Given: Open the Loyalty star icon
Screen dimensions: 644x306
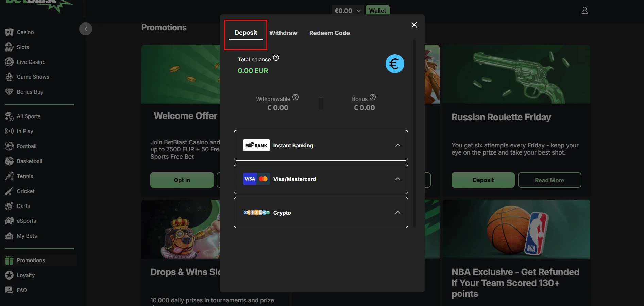Looking at the screenshot, I should 9,275.
